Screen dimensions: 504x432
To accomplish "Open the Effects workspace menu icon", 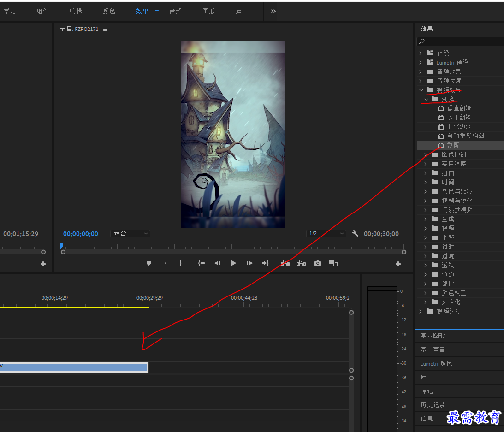I will click(157, 12).
